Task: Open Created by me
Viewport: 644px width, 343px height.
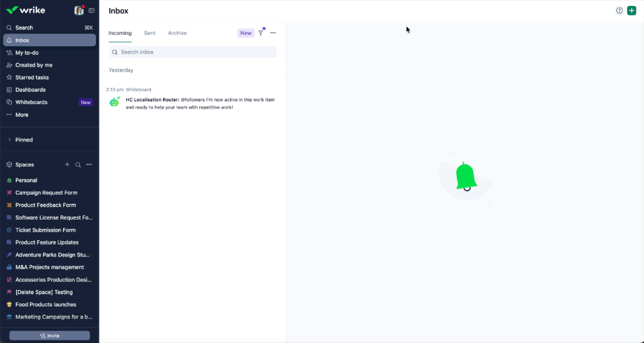Action: pyautogui.click(x=49, y=65)
